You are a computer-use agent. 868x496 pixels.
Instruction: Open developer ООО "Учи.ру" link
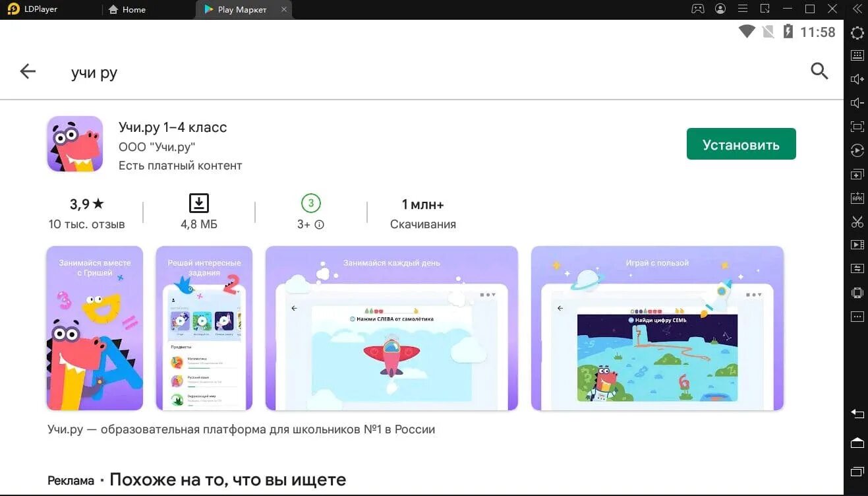(x=157, y=147)
